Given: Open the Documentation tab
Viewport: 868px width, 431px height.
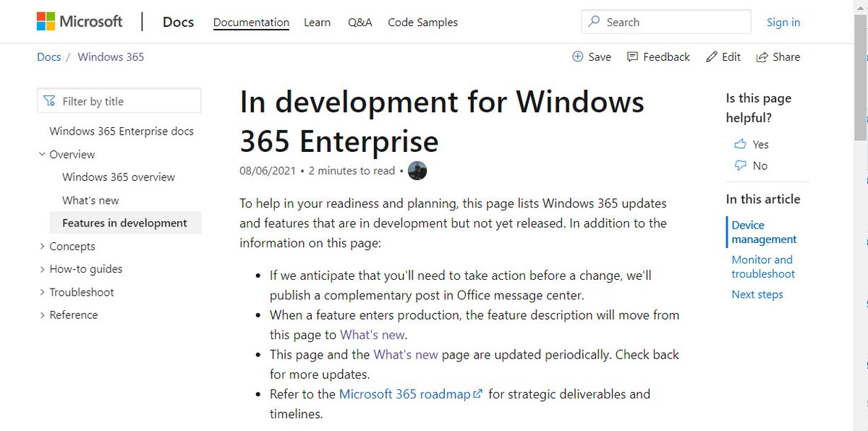Looking at the screenshot, I should coord(251,22).
